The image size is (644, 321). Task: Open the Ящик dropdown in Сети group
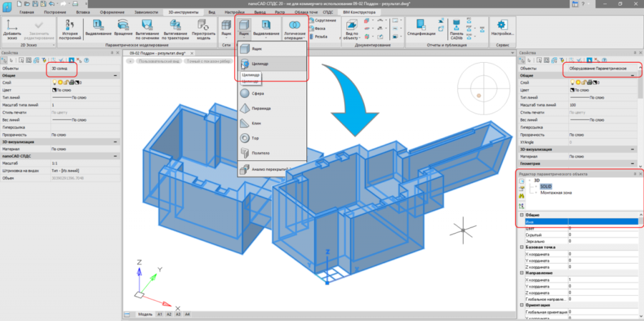pos(226,36)
